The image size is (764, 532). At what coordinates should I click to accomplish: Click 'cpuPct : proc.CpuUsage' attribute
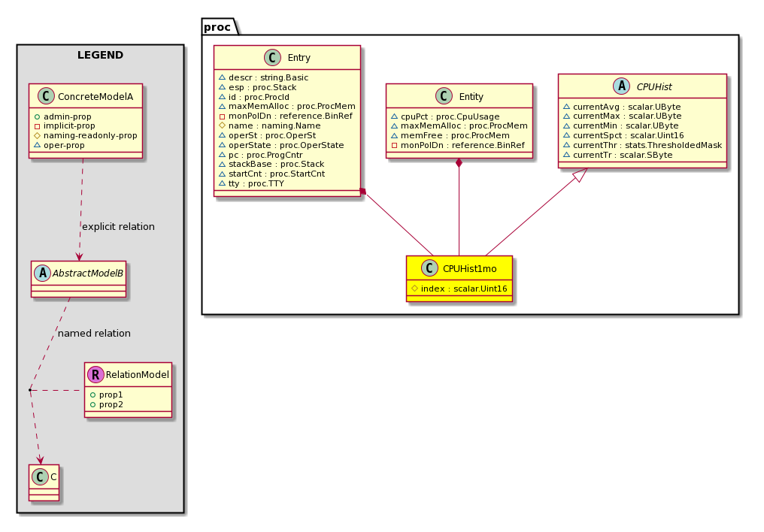[450, 116]
